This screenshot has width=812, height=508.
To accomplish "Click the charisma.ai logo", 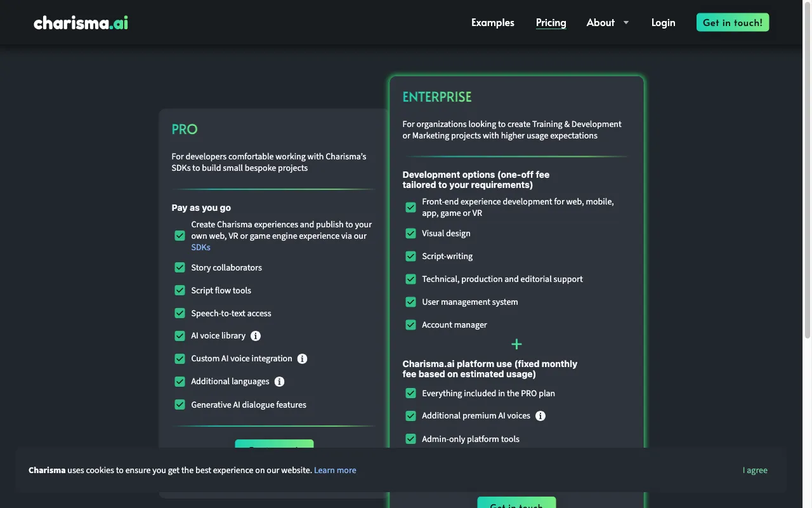I will coord(81,23).
